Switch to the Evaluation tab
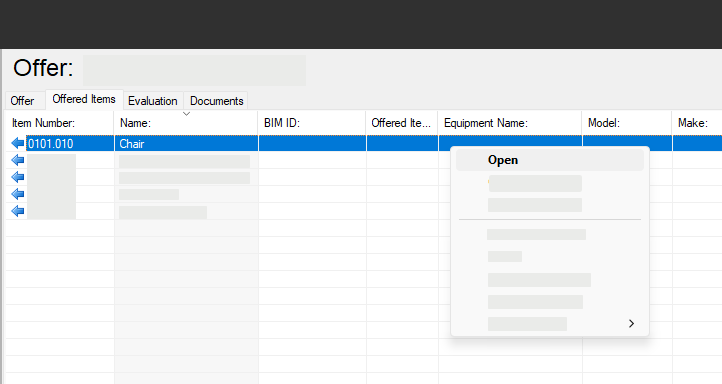 coord(153,101)
